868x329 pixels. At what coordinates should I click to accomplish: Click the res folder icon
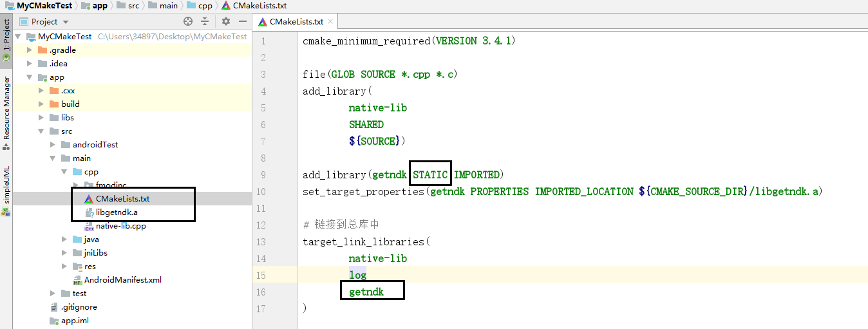(x=77, y=267)
